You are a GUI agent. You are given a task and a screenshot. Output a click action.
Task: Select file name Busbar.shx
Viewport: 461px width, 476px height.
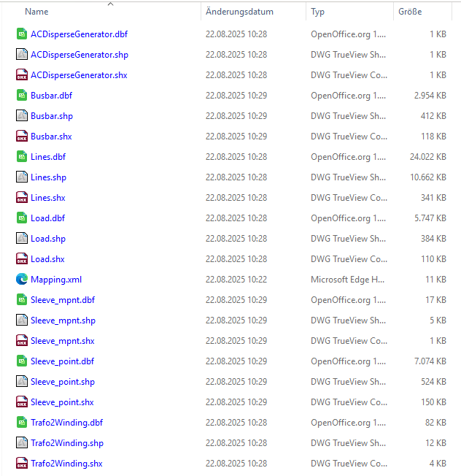pos(51,137)
